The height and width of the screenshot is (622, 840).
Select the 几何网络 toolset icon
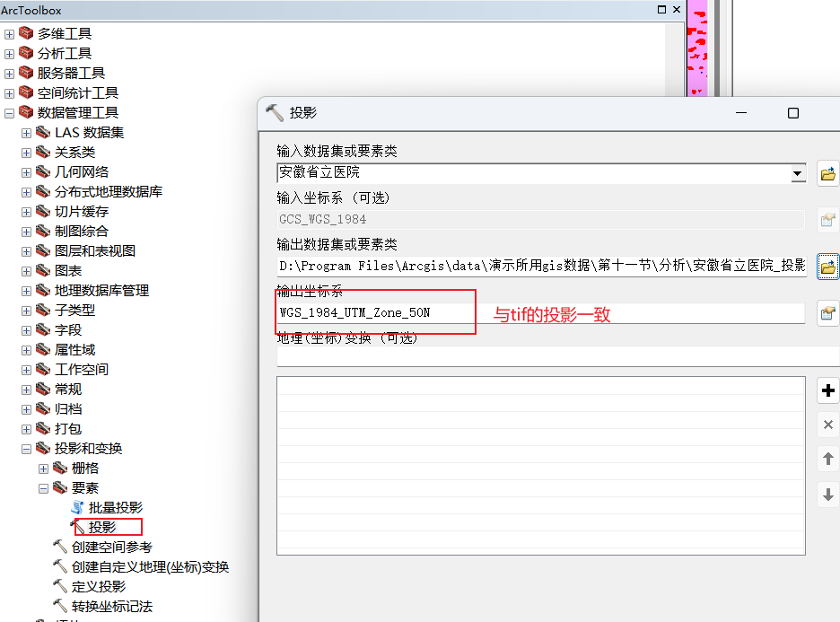click(x=43, y=172)
